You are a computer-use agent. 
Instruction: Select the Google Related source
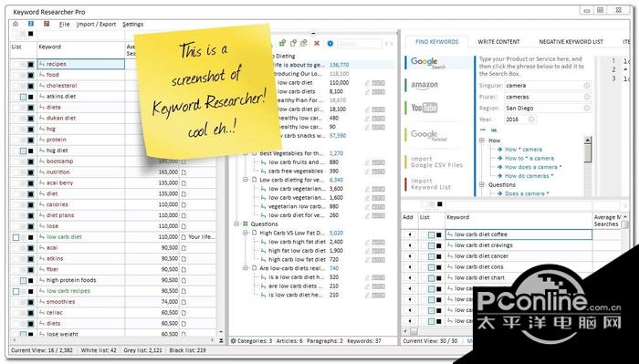coord(428,135)
